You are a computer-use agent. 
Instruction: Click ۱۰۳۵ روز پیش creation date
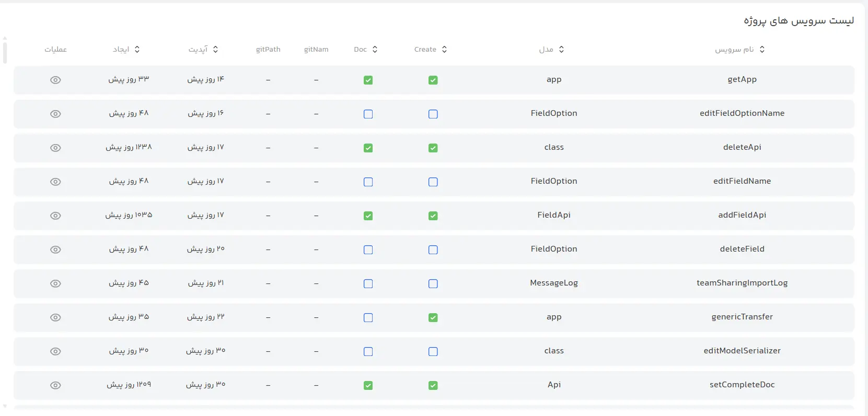(x=129, y=215)
